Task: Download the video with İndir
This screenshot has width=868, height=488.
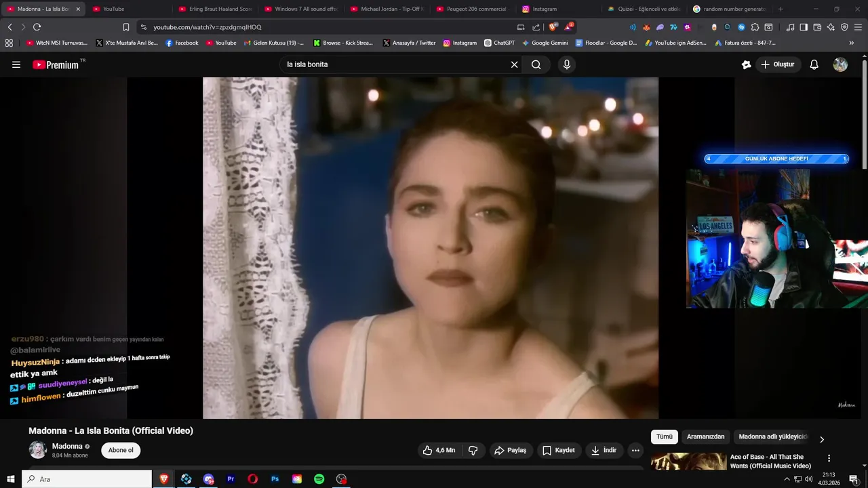Action: (604, 450)
